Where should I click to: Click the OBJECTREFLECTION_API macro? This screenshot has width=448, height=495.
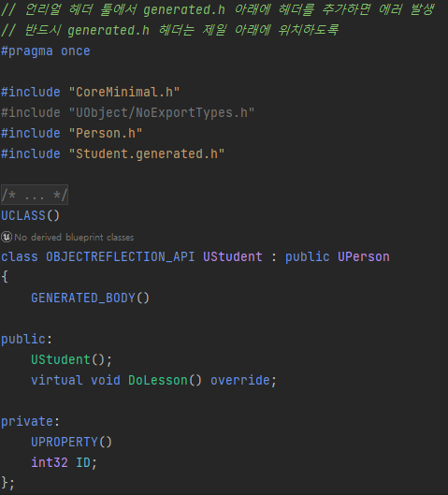tap(121, 256)
